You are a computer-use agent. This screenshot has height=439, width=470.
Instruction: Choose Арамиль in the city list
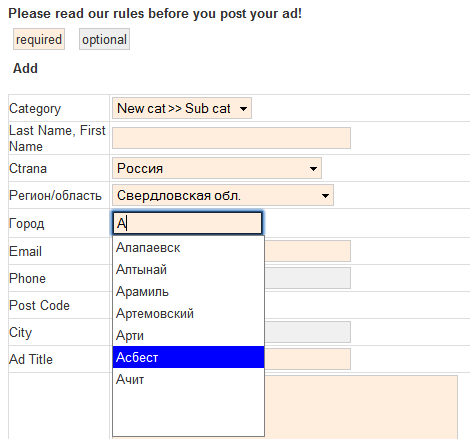[x=188, y=292]
